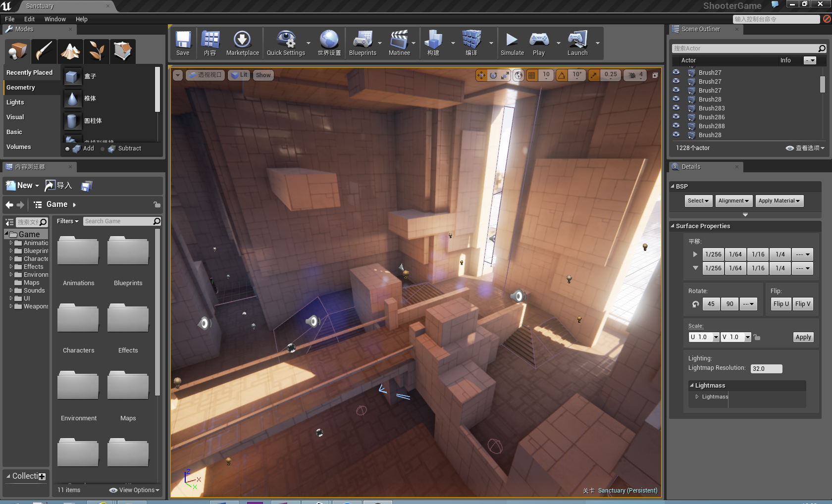
Task: Click the content browser lock icon
Action: [157, 204]
